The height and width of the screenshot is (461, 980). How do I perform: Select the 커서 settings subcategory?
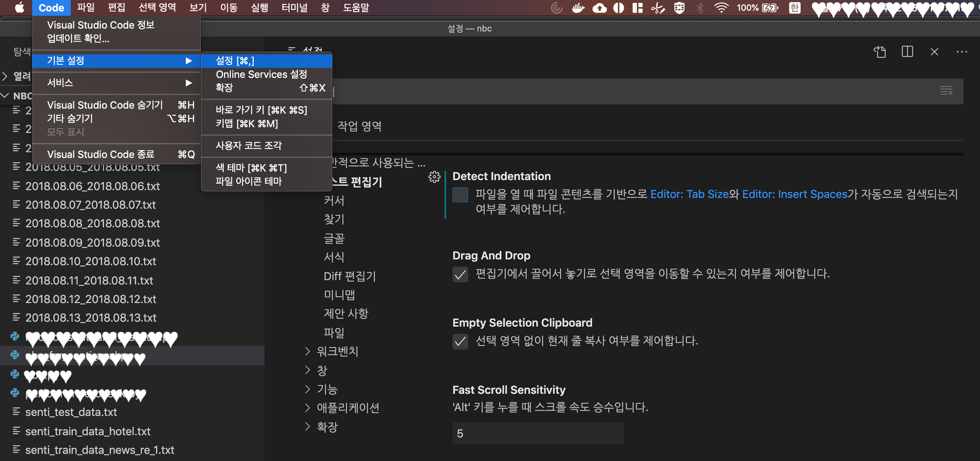pyautogui.click(x=334, y=201)
